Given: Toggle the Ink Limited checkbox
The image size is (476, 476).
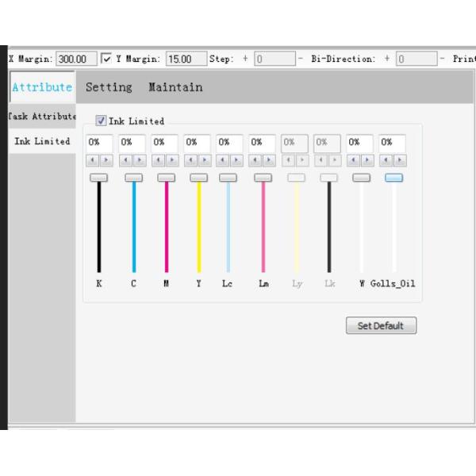Looking at the screenshot, I should [101, 121].
